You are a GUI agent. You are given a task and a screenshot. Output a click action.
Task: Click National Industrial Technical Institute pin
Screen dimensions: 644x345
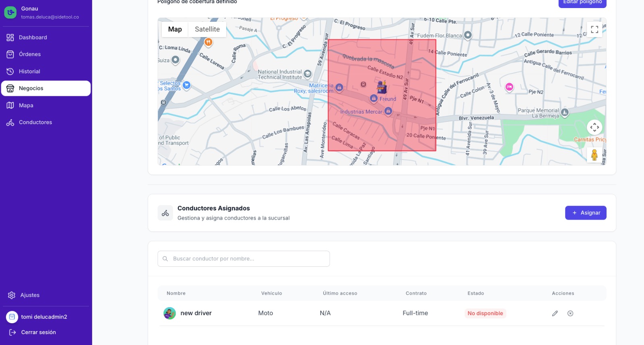[x=308, y=74]
